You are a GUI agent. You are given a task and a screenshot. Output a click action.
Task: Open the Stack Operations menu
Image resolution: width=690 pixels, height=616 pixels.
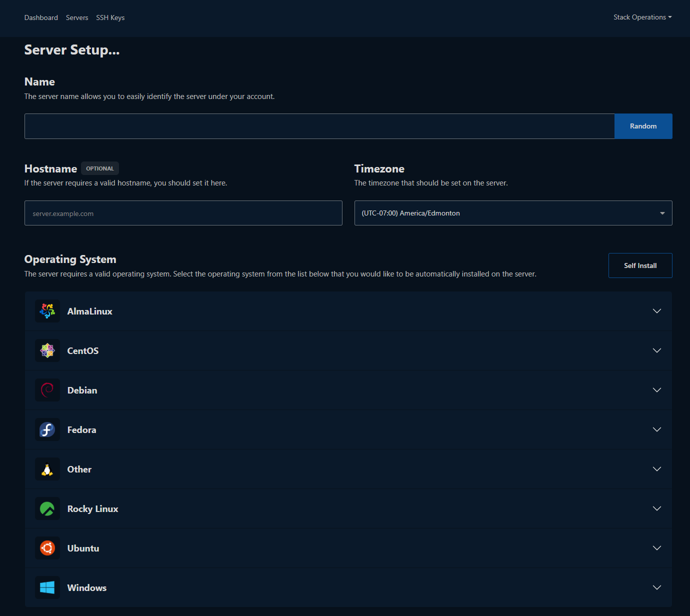tap(642, 17)
